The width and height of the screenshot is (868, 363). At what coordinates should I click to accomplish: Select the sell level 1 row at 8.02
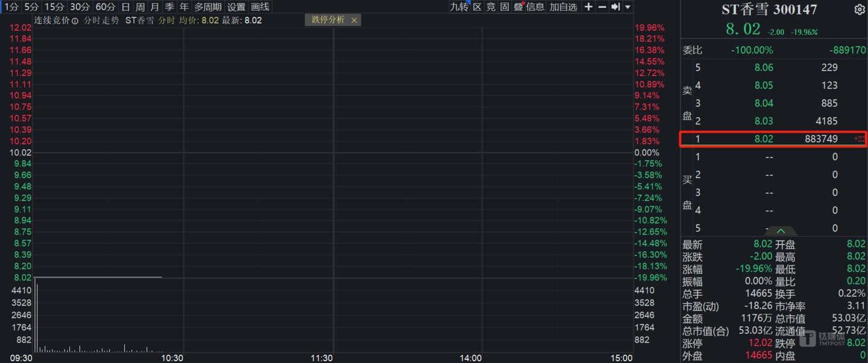pyautogui.click(x=772, y=139)
